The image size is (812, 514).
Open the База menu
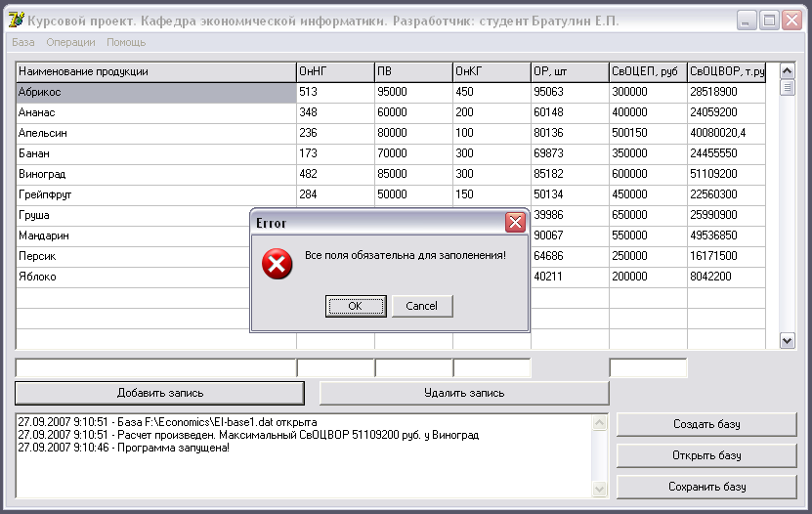pyautogui.click(x=23, y=42)
